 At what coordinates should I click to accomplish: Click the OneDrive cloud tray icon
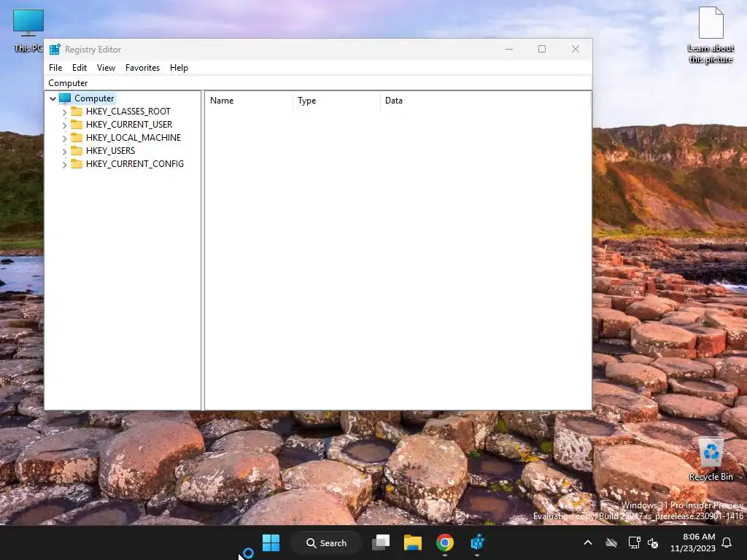tap(611, 542)
